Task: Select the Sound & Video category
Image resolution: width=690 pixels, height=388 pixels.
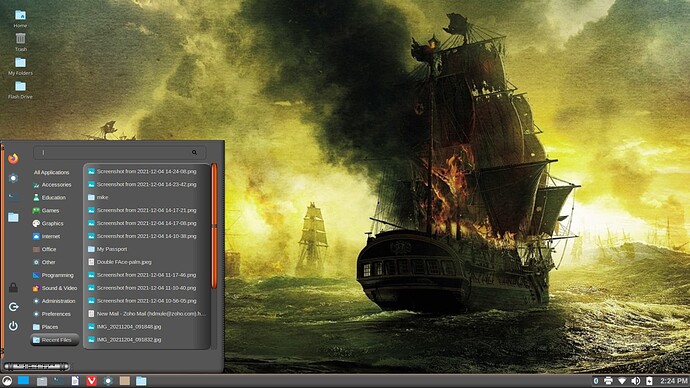Action: [x=55, y=288]
